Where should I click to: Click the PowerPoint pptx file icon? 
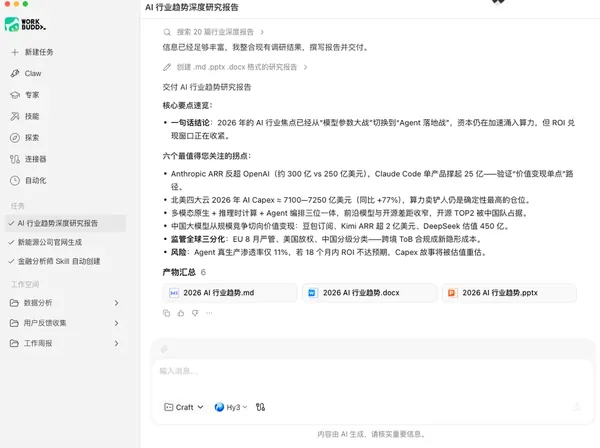[x=452, y=293]
